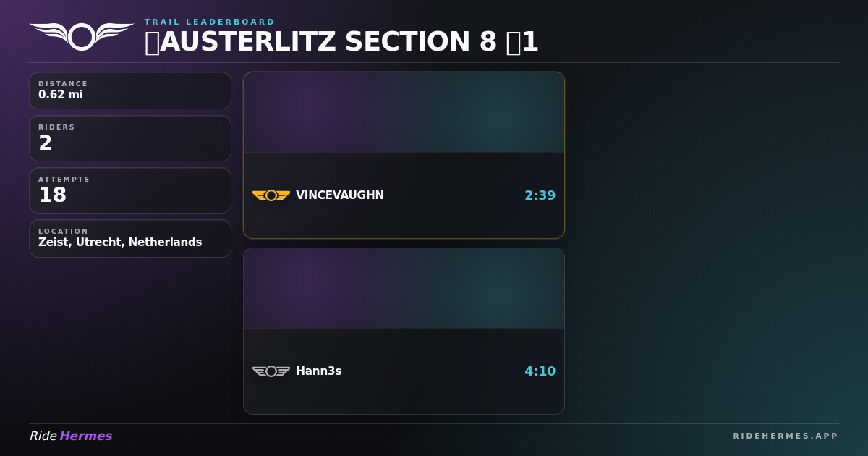Click the placeholder glyph before AUSTERLITZ
Viewport: 868px width, 456px height.
click(x=152, y=42)
